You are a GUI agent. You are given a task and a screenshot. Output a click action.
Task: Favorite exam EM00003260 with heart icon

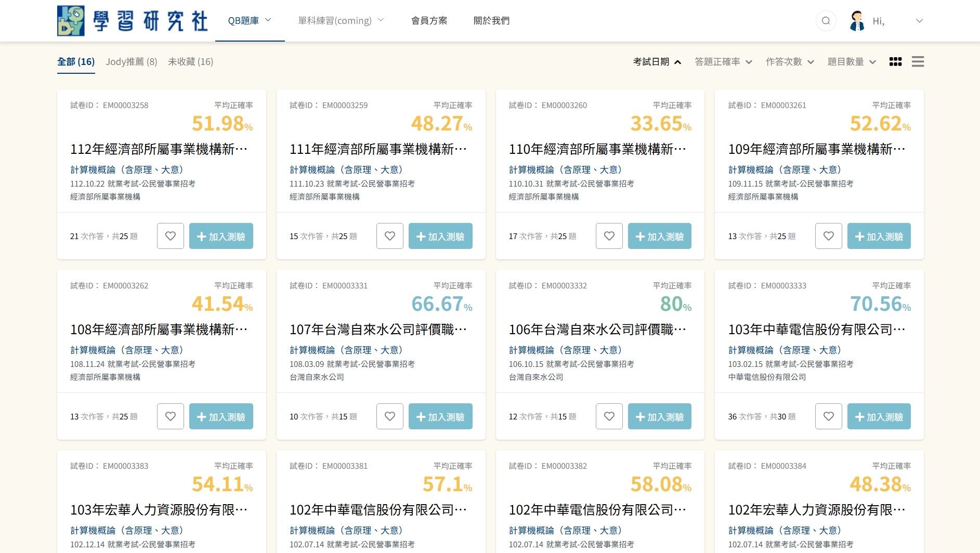click(609, 236)
